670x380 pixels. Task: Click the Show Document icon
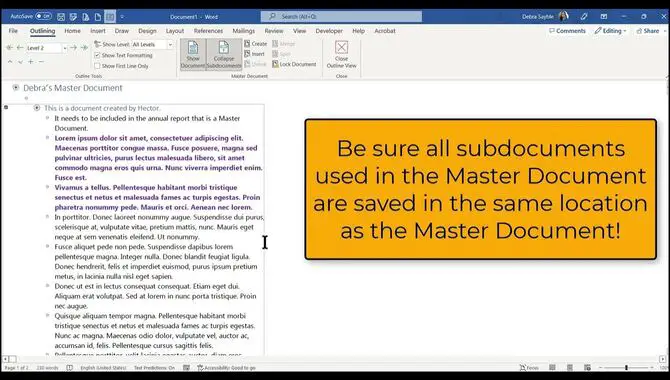tap(193, 54)
